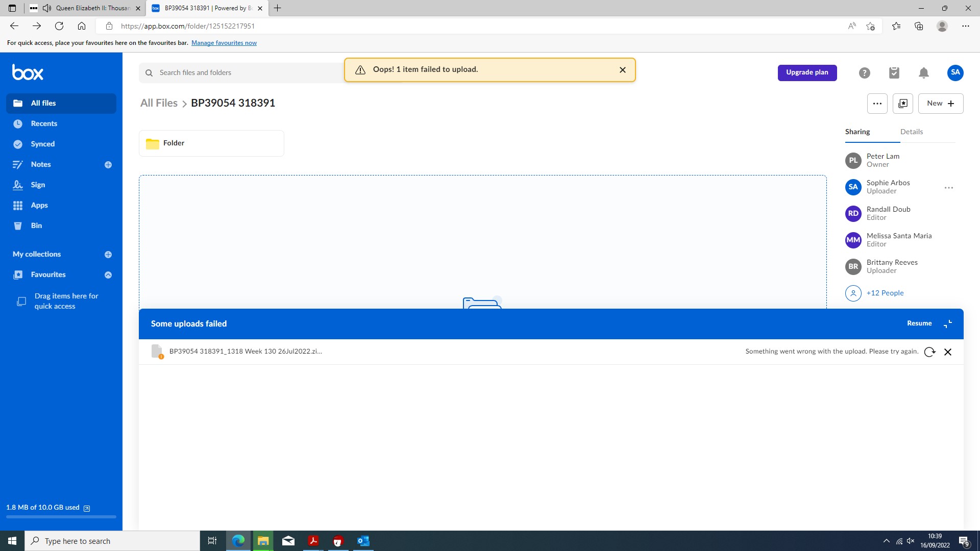Collapse the Favourites section
Screen dimensions: 980x551
click(108, 275)
